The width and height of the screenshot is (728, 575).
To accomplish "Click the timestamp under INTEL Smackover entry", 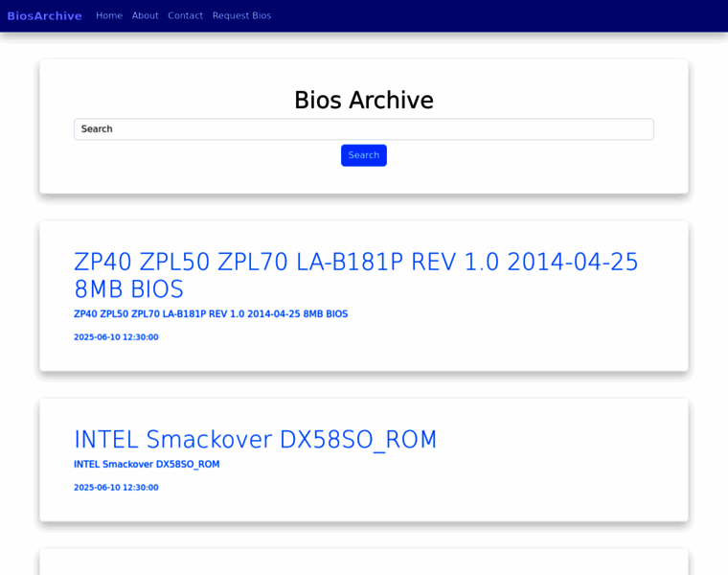I will [116, 488].
